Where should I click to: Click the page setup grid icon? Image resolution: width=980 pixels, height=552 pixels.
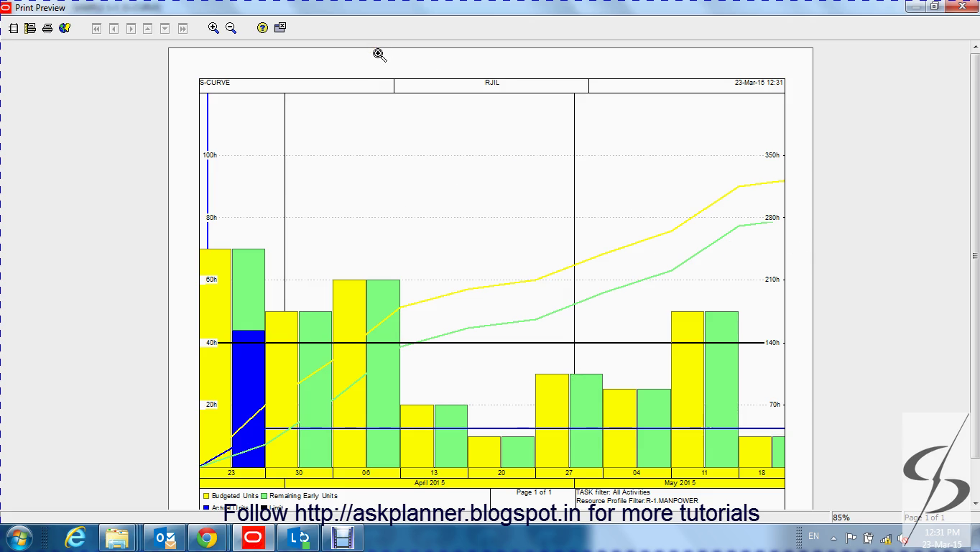(x=13, y=27)
